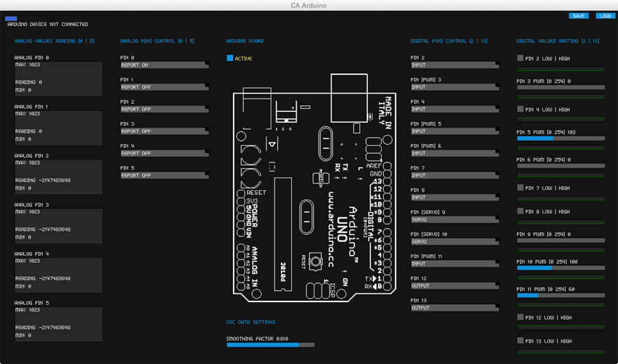Toggle PIN 7 LOW | HIGH checkbox

tap(520, 187)
